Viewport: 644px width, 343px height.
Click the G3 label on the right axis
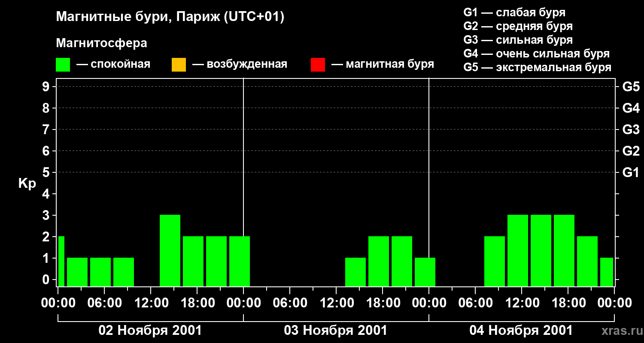click(x=631, y=129)
